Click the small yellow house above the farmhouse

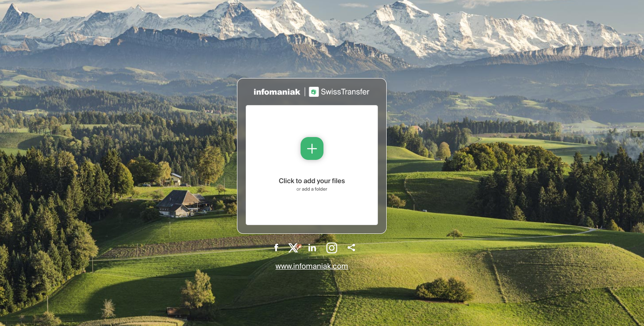pyautogui.click(x=175, y=179)
